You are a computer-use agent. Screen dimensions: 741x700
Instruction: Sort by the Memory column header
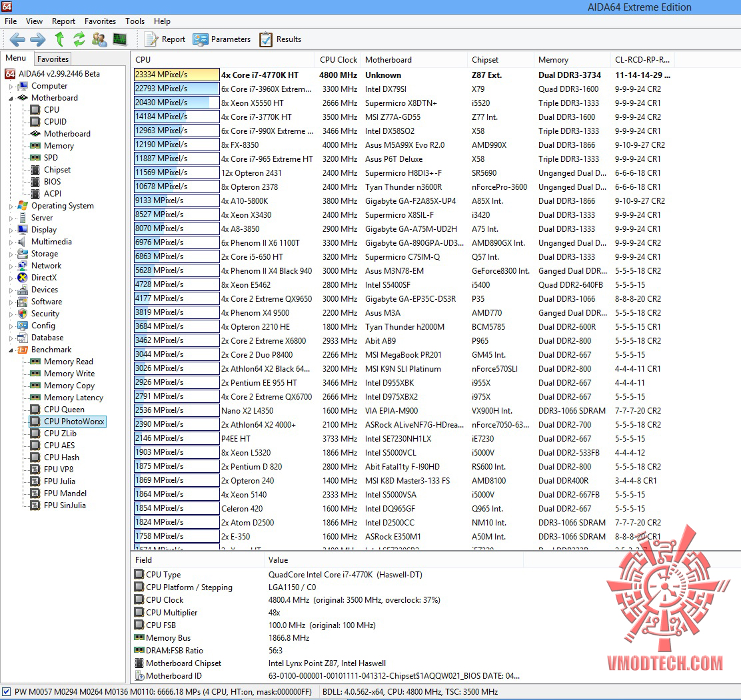click(x=572, y=60)
